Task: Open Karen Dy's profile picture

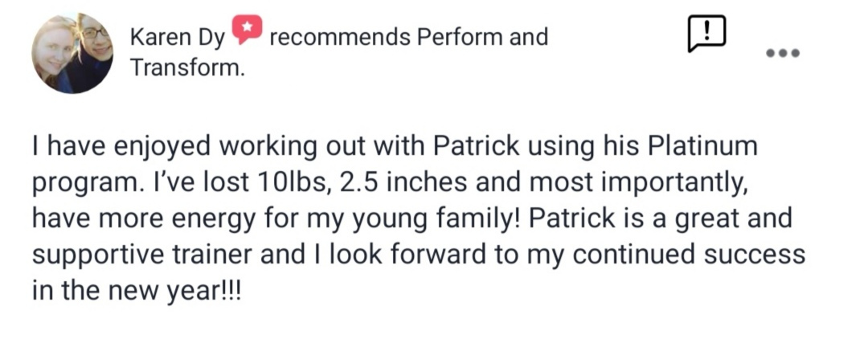Action: coord(72,53)
